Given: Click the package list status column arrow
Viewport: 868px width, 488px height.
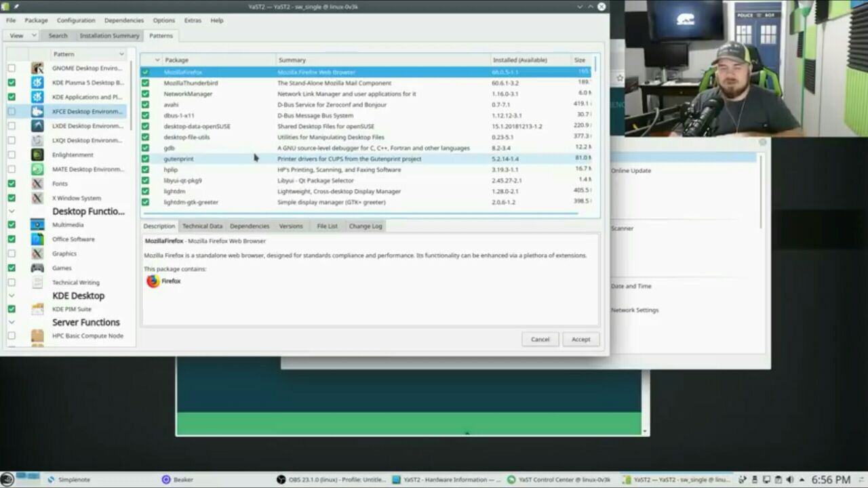Looking at the screenshot, I should (x=157, y=60).
